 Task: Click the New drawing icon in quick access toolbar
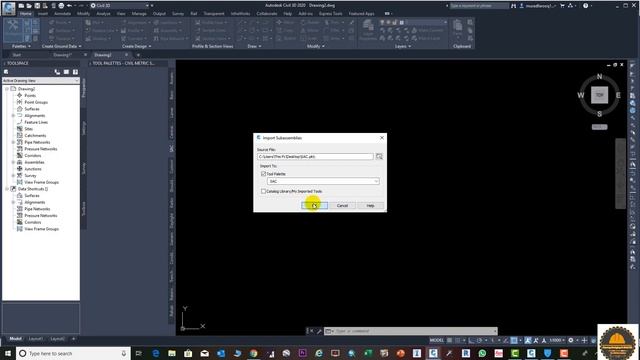pos(21,6)
